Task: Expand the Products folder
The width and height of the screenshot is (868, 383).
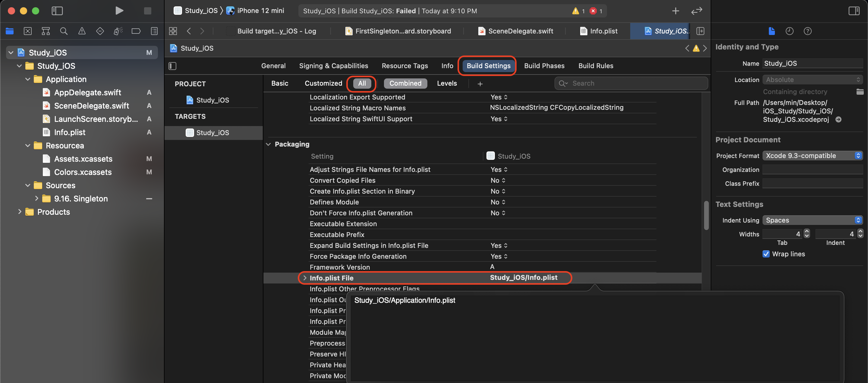Action: tap(20, 212)
